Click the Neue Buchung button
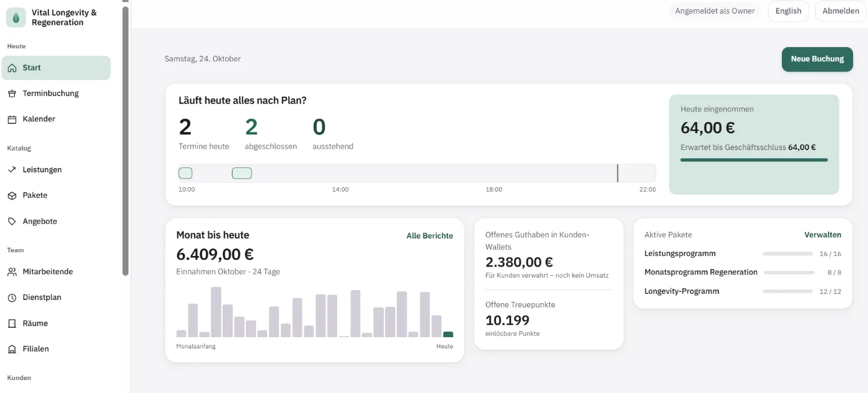The image size is (868, 393). click(x=817, y=60)
